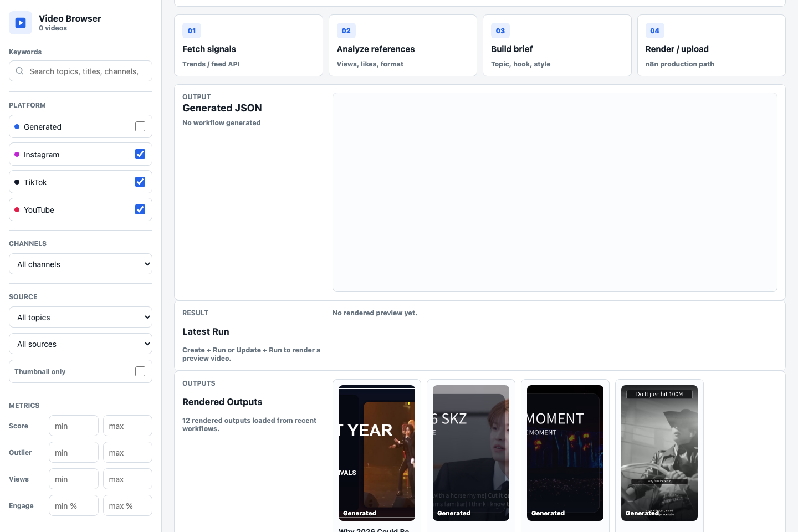Viewport: 798px width, 532px height.
Task: Click inside the Generated JSON text area
Action: [555, 192]
